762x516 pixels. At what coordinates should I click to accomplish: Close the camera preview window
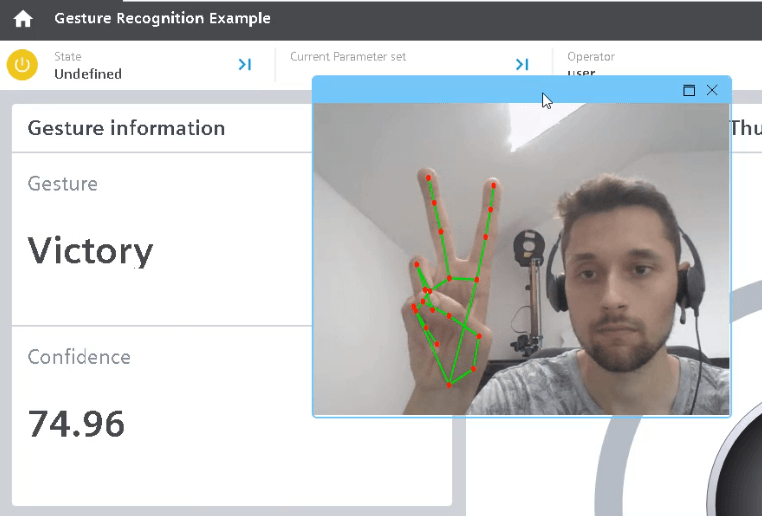(x=712, y=90)
